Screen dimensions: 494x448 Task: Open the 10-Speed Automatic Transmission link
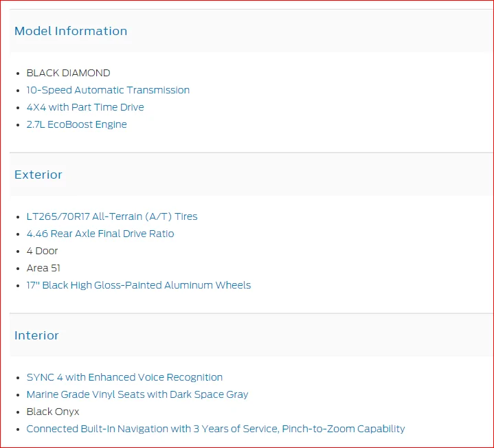(x=108, y=90)
